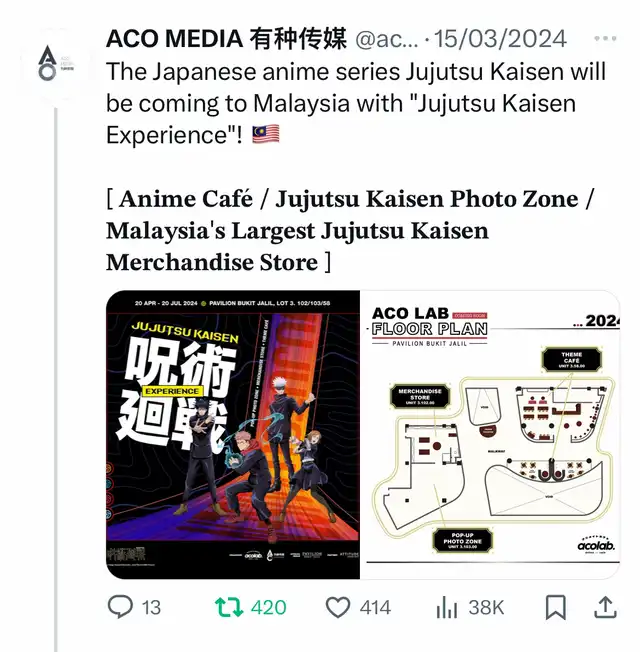Image resolution: width=640 pixels, height=652 pixels.
Task: Click the tweet's opening sentence text
Action: (x=356, y=103)
